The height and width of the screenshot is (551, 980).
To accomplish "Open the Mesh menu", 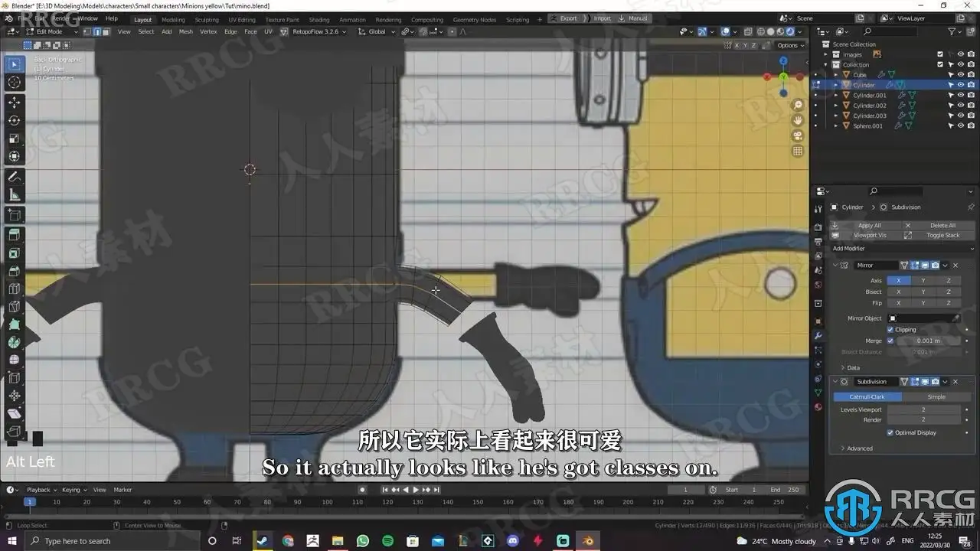I will tap(186, 31).
